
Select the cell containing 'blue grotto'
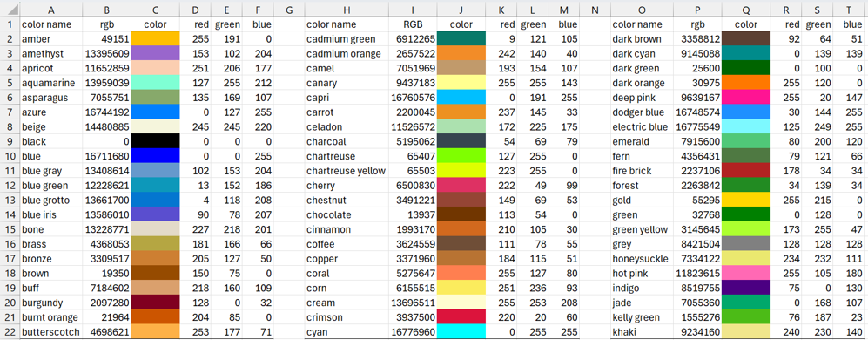pyautogui.click(x=50, y=201)
